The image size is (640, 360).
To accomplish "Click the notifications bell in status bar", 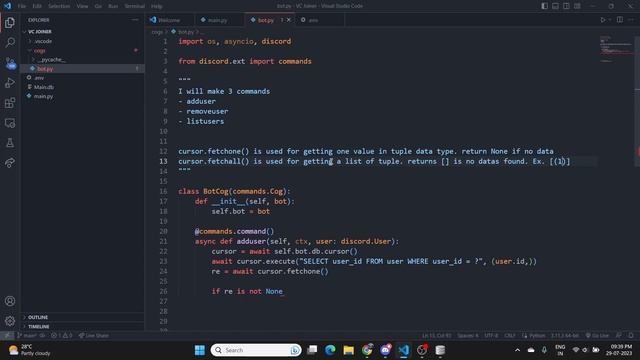I will (631, 336).
